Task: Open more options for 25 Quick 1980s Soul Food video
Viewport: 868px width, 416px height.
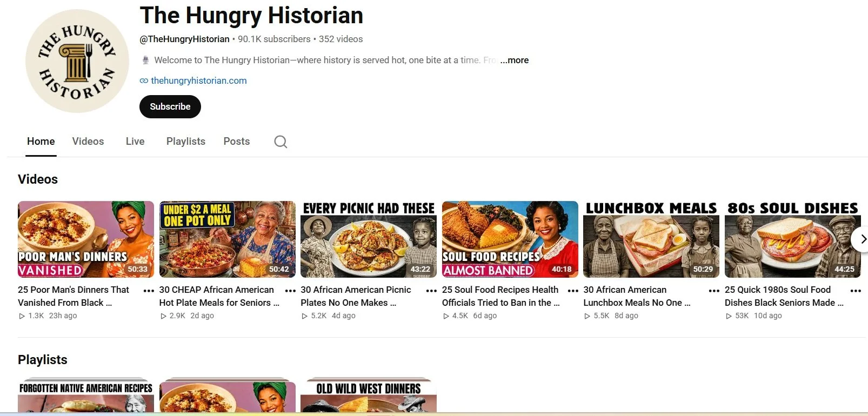Action: [x=856, y=291]
